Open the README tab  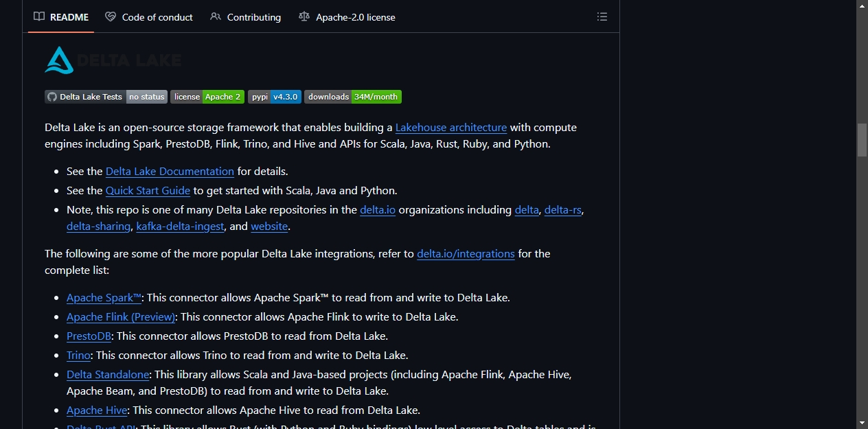tap(61, 16)
